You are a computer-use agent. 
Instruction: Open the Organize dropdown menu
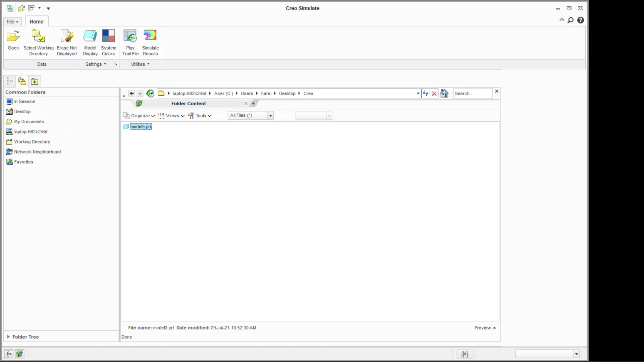coord(139,116)
